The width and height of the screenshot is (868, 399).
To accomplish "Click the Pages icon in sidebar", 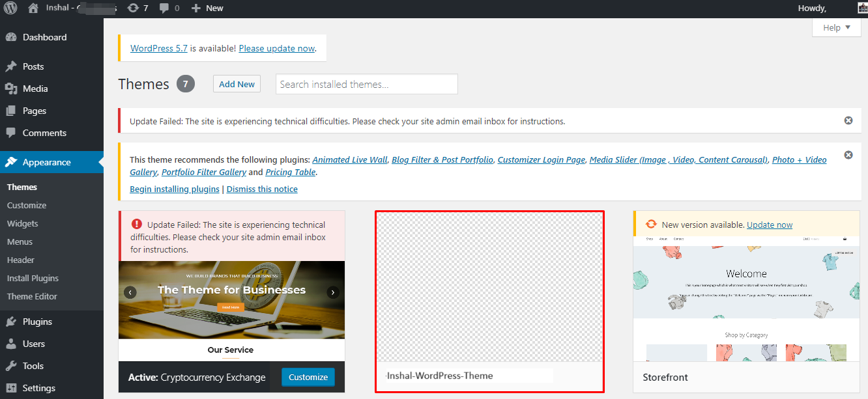I will (x=11, y=111).
